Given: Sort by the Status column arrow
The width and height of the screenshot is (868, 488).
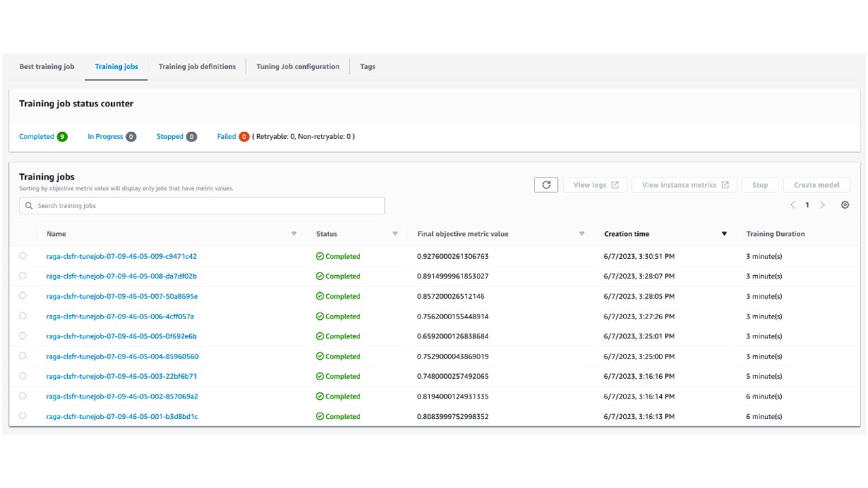Looking at the screenshot, I should [395, 234].
